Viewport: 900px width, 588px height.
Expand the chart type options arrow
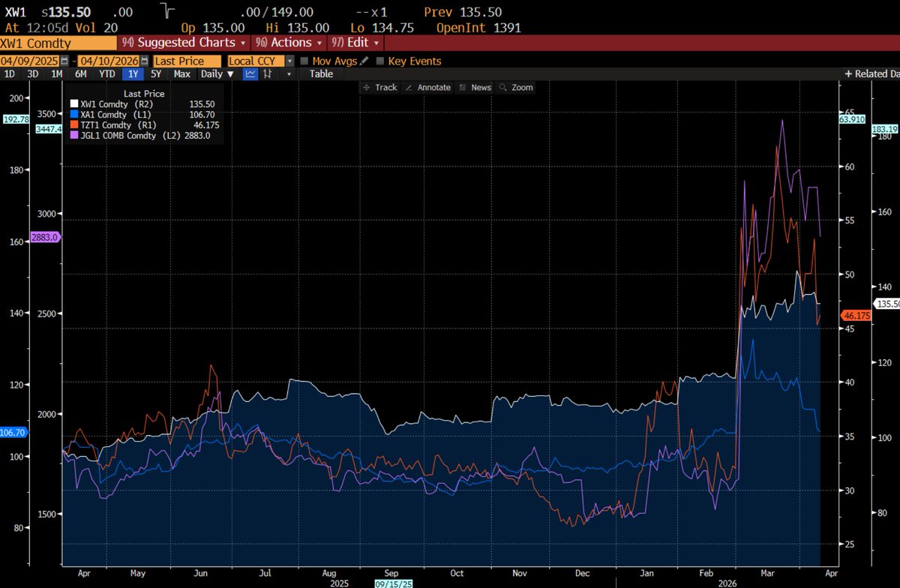click(289, 73)
